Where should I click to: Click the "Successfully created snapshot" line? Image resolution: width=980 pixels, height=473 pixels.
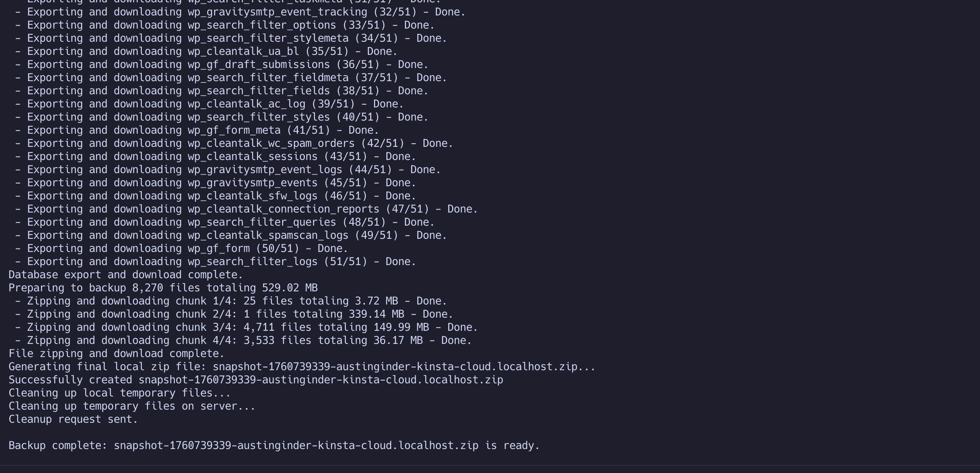click(x=255, y=380)
